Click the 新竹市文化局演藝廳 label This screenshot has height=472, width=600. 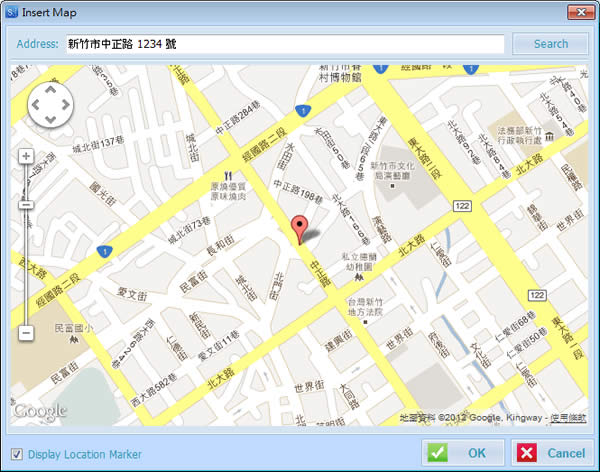click(393, 171)
